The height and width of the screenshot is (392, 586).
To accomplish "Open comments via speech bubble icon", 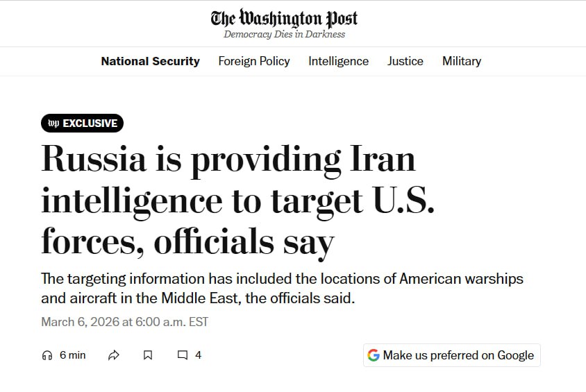I will point(183,355).
